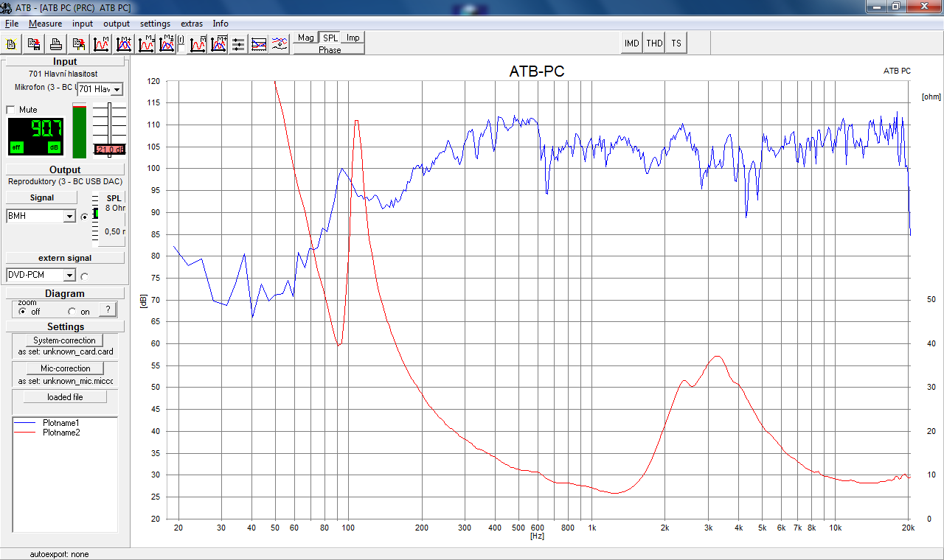The height and width of the screenshot is (560, 944).
Task: Expand the 701 Hlavní input device dropdown
Action: (117, 89)
